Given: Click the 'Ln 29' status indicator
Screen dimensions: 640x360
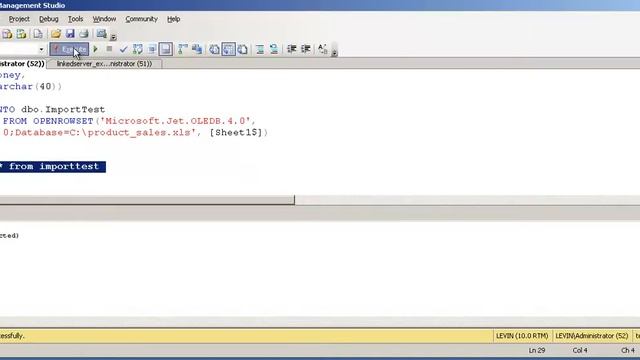Looking at the screenshot, I should pos(537,351).
